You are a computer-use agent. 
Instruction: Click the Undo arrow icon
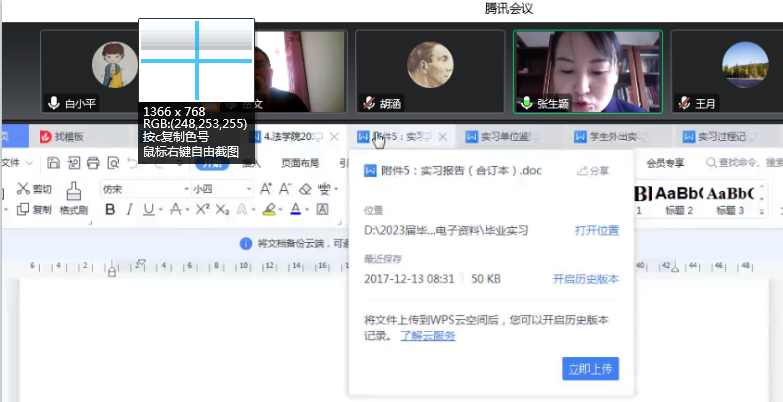132,163
